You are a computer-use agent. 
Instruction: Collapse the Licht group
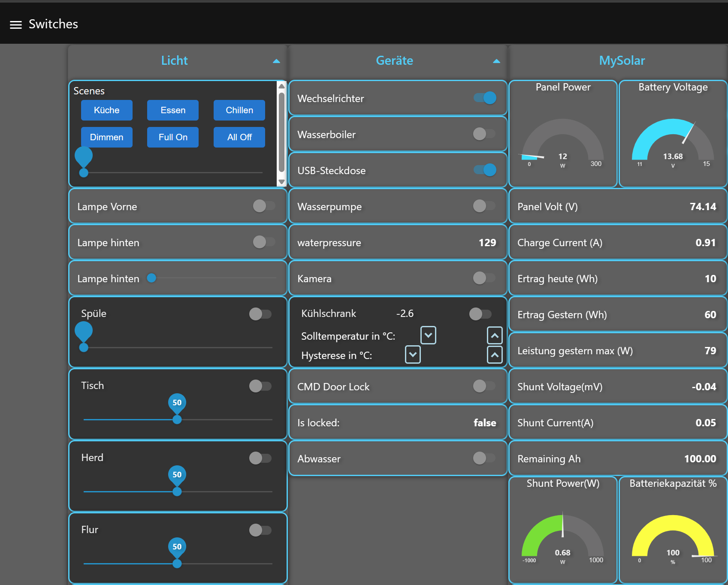pos(276,61)
